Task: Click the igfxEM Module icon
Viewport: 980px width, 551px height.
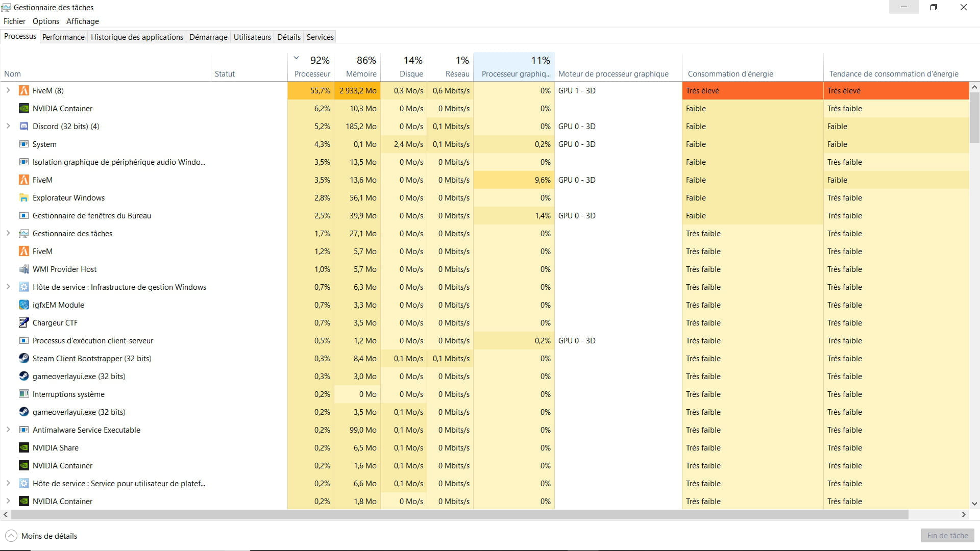Action: coord(23,305)
